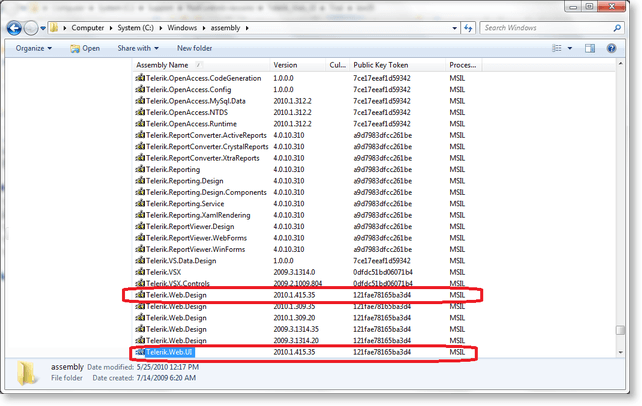Click Date modified value 5/25/2010 12:17 PM

[x=168, y=367]
